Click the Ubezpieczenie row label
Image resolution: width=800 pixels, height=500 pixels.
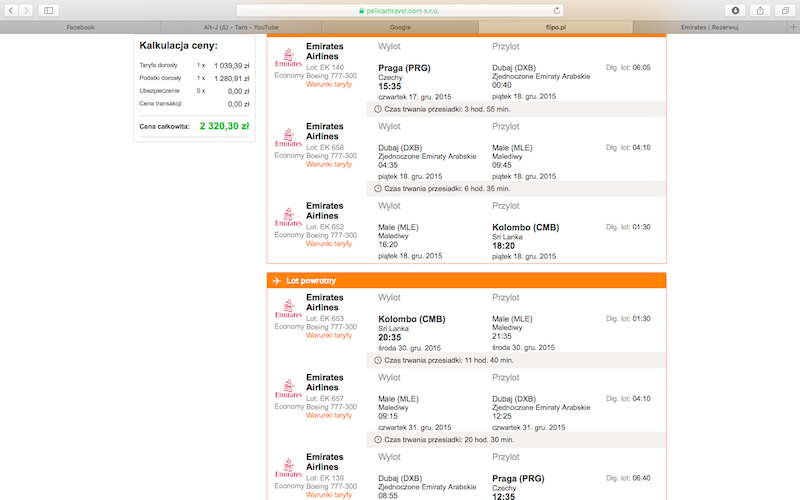coord(159,91)
